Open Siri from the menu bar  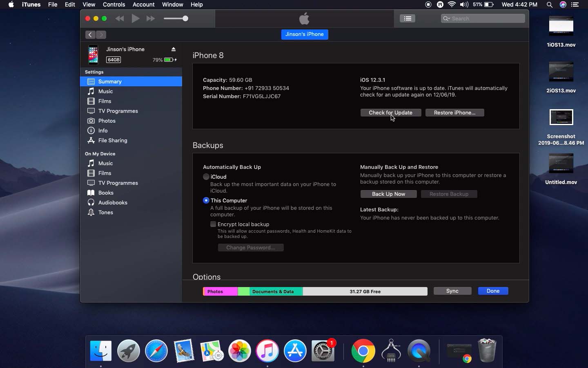point(563,4)
